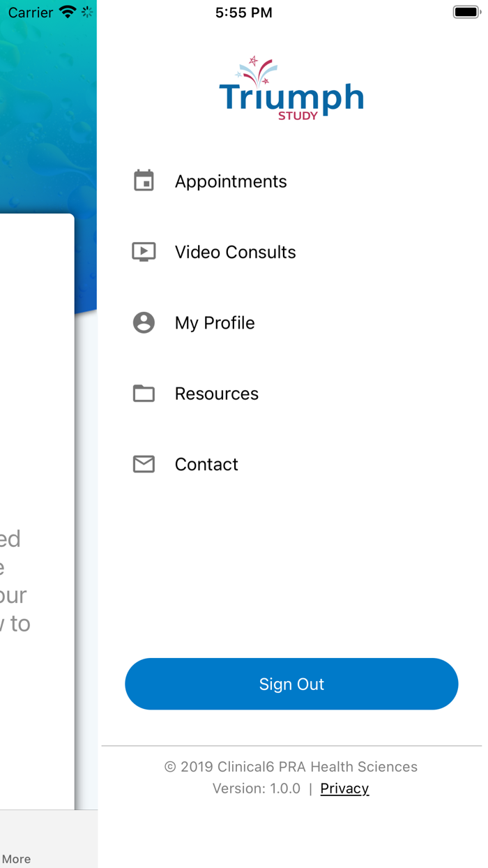Tap the Version: 1.0.0 text
The height and width of the screenshot is (868, 488).
tap(257, 788)
